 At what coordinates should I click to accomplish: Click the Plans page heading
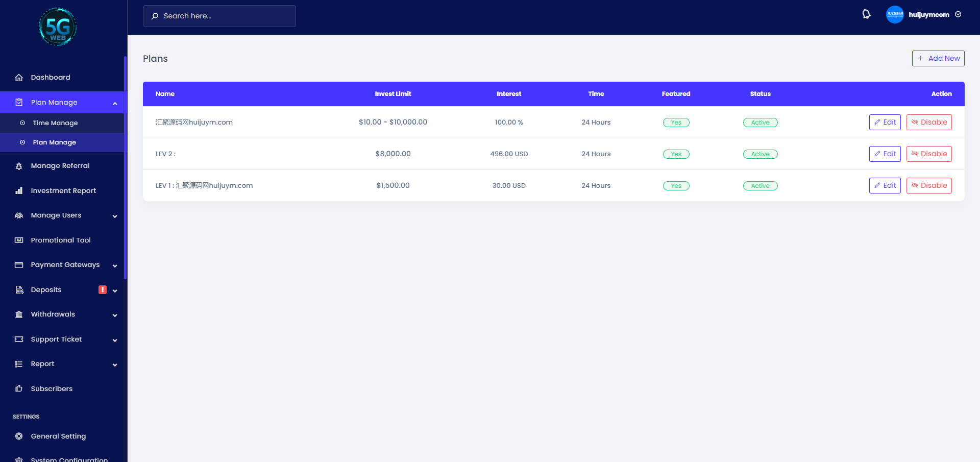(x=155, y=59)
